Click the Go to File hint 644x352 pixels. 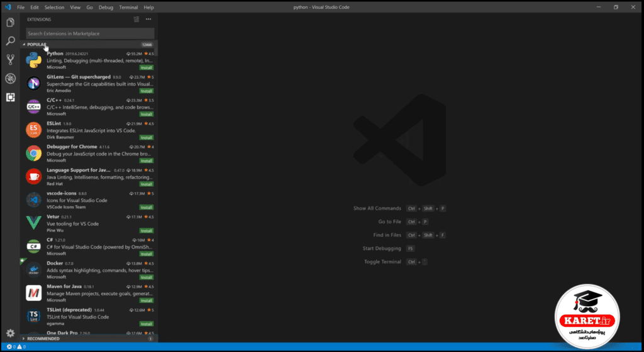click(390, 222)
